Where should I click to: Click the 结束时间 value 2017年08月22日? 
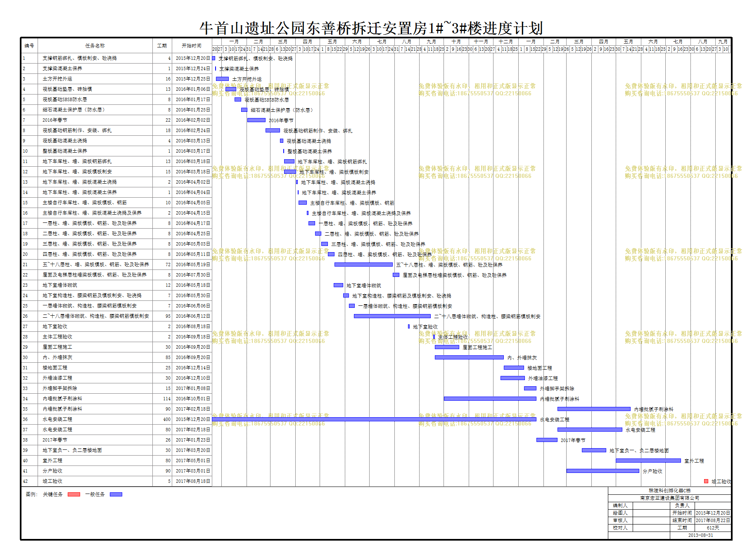tap(713, 520)
